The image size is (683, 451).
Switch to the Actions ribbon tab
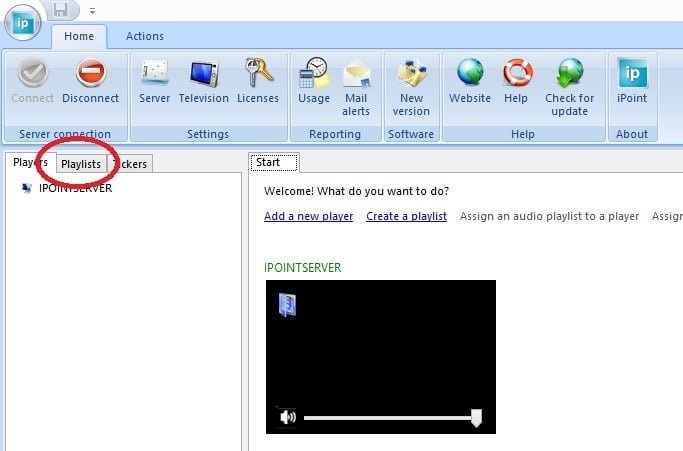coord(145,36)
